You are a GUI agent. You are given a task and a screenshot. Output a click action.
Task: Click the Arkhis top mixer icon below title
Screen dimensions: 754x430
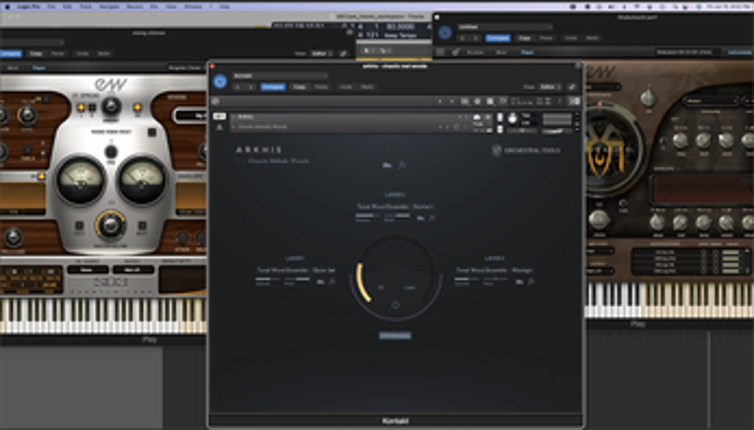(x=387, y=165)
